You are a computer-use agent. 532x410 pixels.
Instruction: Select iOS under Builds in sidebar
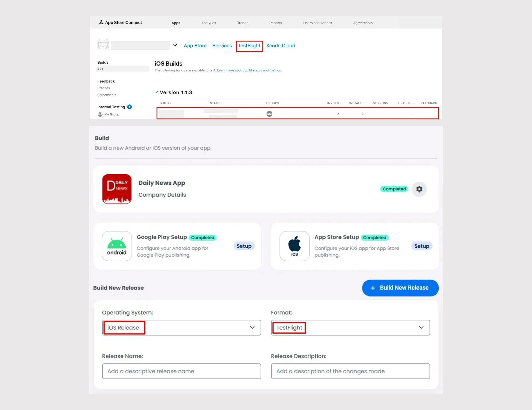(x=122, y=69)
